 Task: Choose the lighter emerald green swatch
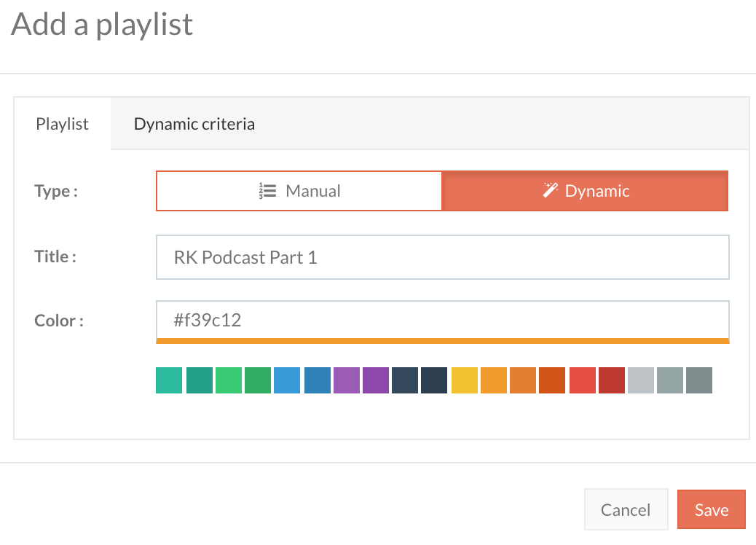tap(228, 380)
